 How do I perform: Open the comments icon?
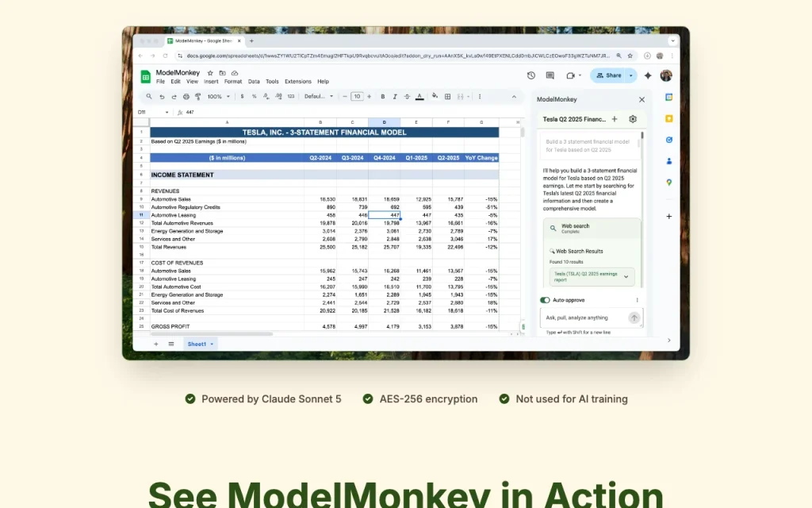550,75
